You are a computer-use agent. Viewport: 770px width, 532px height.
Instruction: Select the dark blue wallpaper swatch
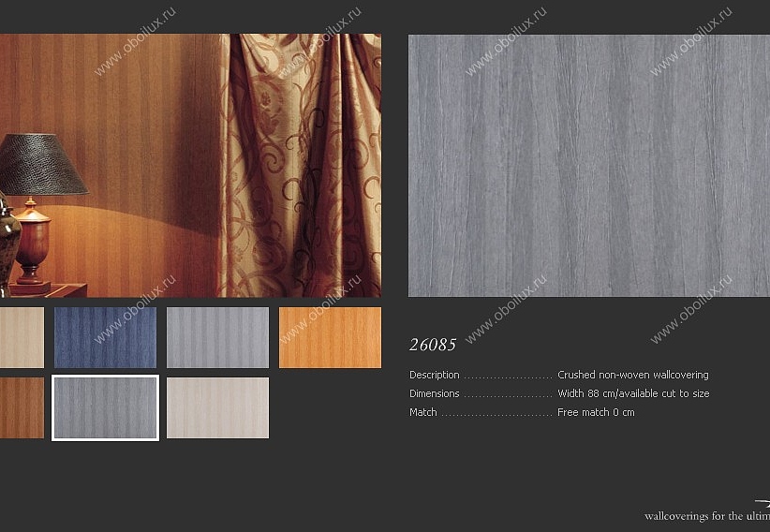click(105, 337)
